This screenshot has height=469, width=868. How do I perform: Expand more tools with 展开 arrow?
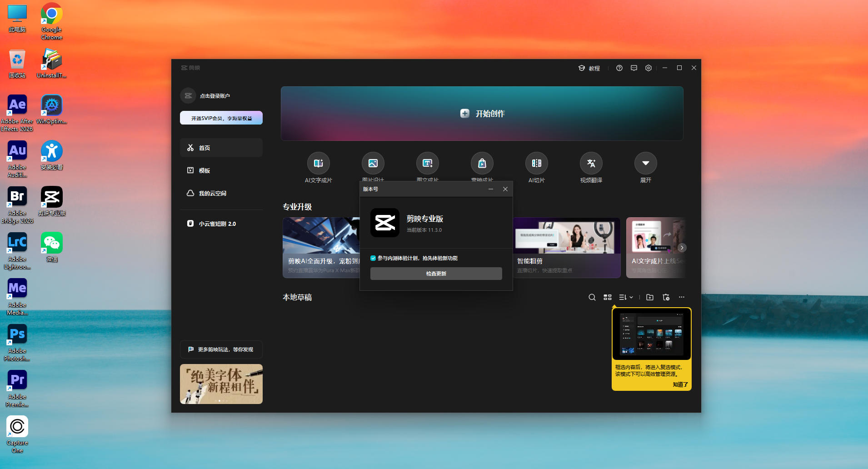(645, 163)
